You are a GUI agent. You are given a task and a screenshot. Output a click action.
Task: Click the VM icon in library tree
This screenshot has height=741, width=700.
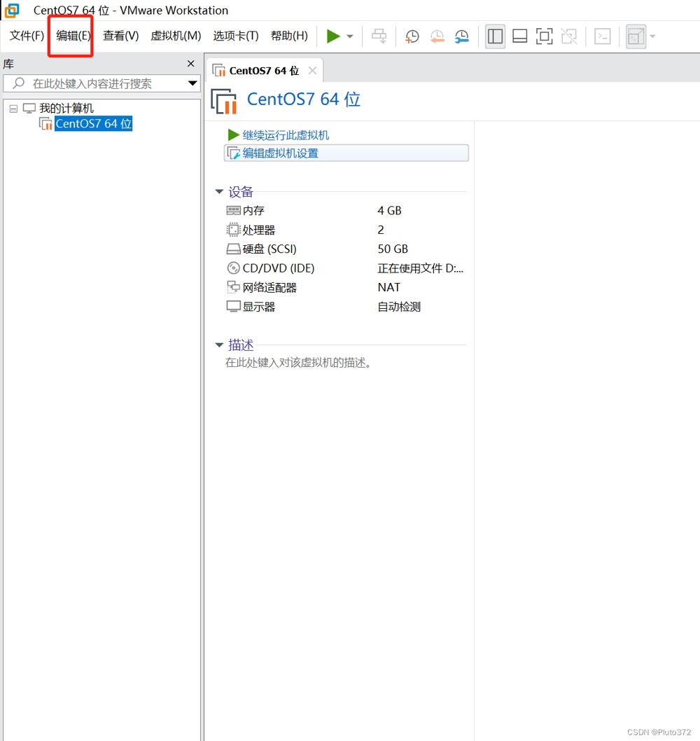[45, 124]
